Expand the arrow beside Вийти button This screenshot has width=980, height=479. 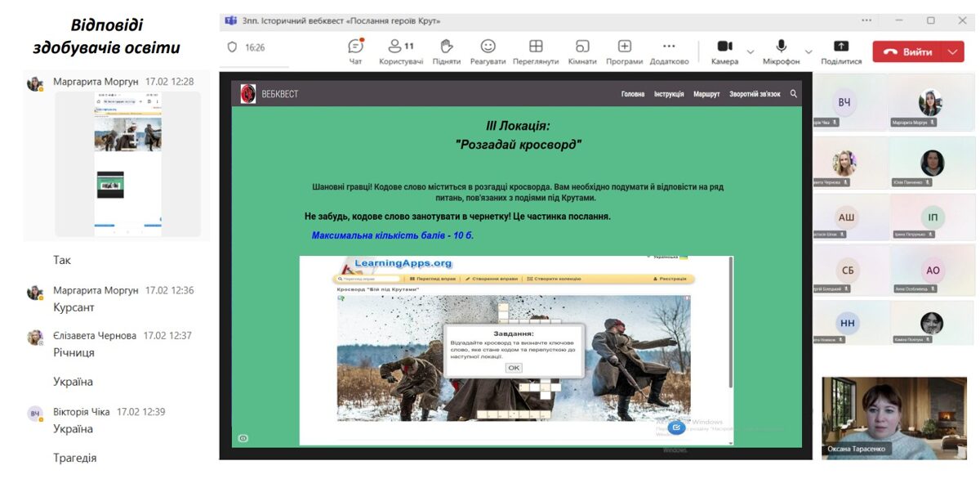[952, 52]
